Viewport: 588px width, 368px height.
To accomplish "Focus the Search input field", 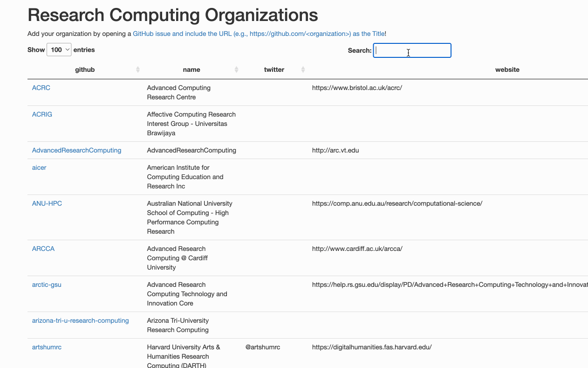I will 412,50.
